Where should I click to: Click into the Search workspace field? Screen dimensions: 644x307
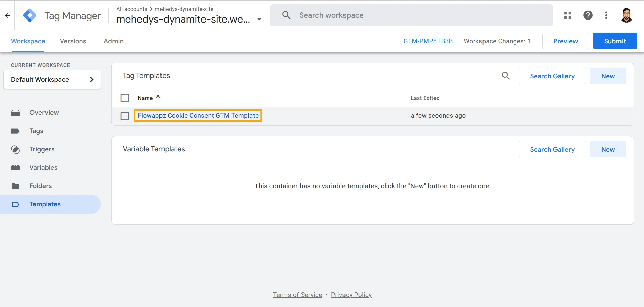coord(411,15)
